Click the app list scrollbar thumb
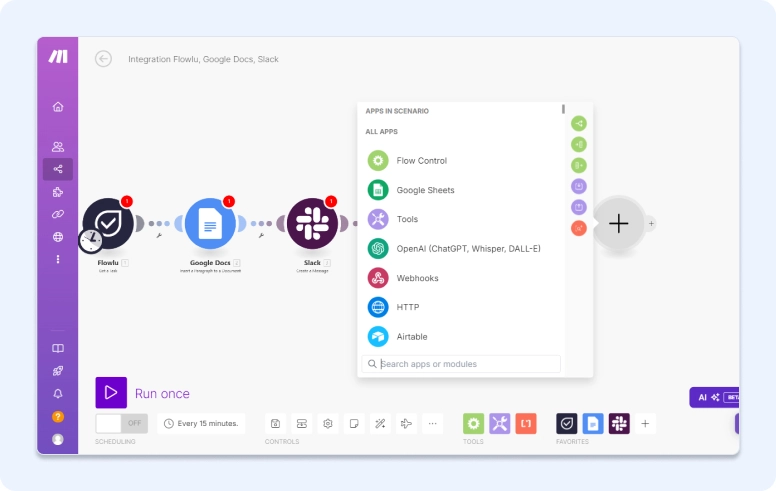This screenshot has width=776, height=491. [563, 109]
